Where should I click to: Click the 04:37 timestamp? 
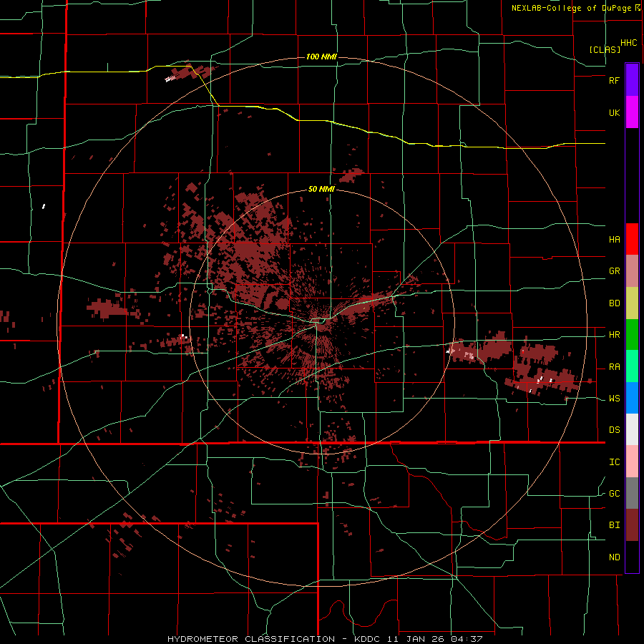click(467, 639)
